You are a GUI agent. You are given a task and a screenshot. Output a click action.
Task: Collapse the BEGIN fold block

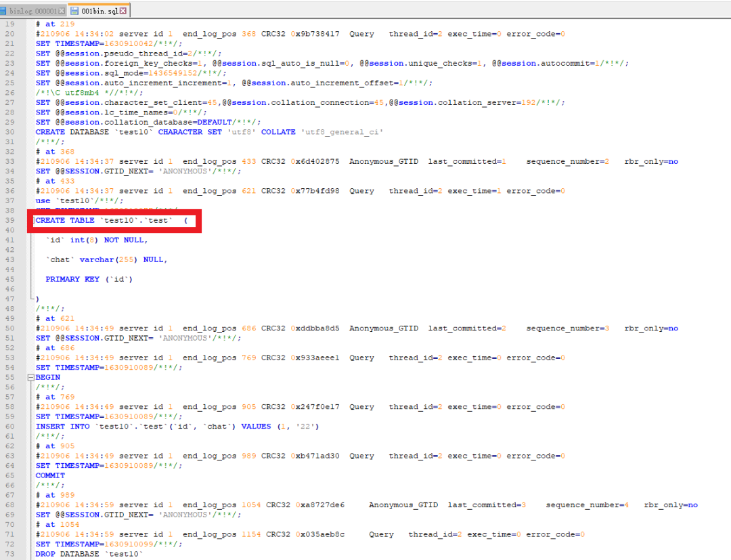pyautogui.click(x=30, y=377)
